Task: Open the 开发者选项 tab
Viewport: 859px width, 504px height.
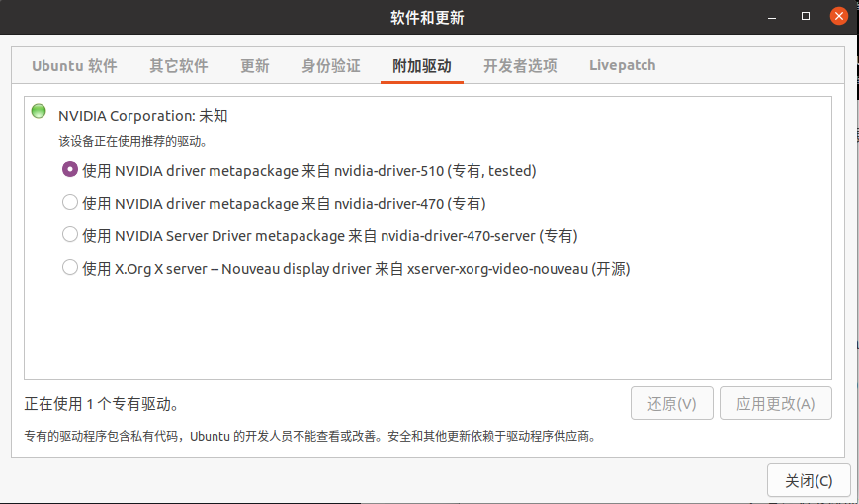Action: pyautogui.click(x=520, y=66)
